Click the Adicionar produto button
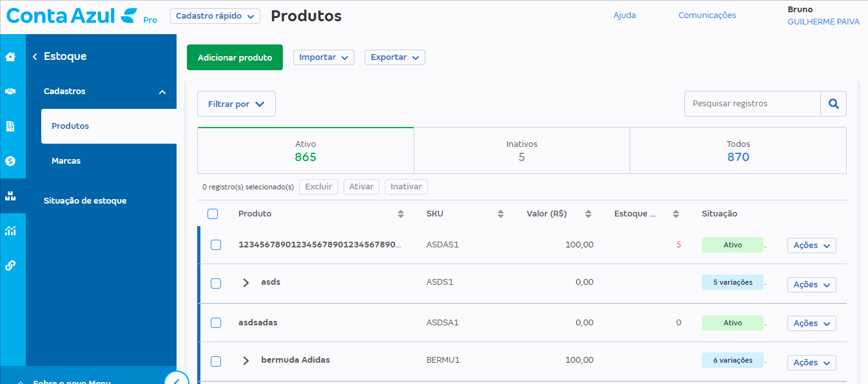868x384 pixels. (x=235, y=57)
